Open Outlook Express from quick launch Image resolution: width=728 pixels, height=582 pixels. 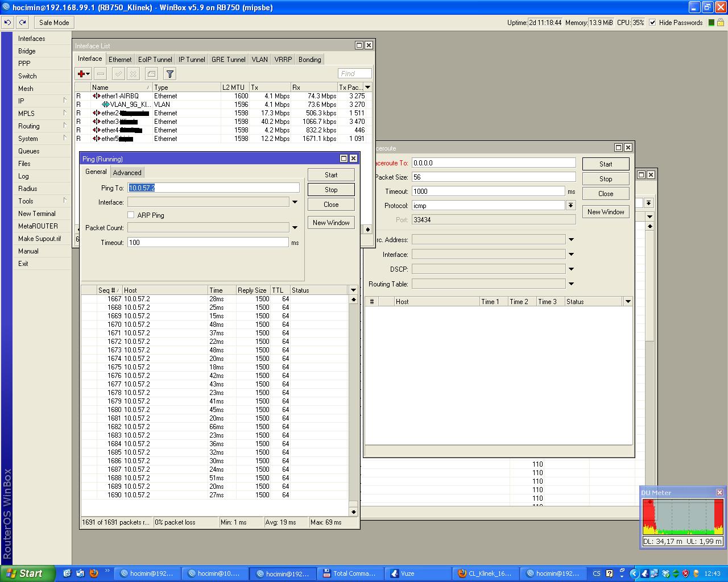click(x=80, y=573)
